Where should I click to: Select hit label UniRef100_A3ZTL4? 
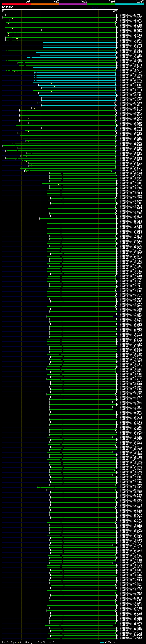tap(131, 193)
